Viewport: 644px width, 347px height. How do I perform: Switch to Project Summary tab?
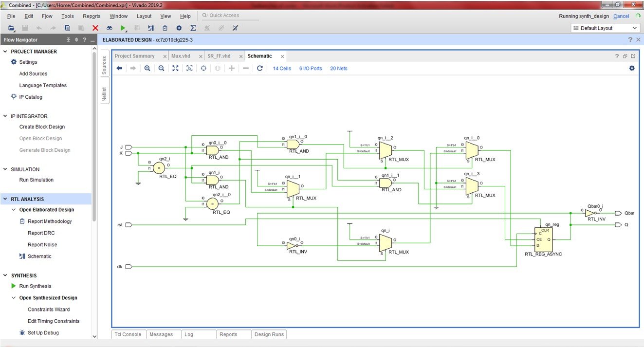tap(135, 56)
